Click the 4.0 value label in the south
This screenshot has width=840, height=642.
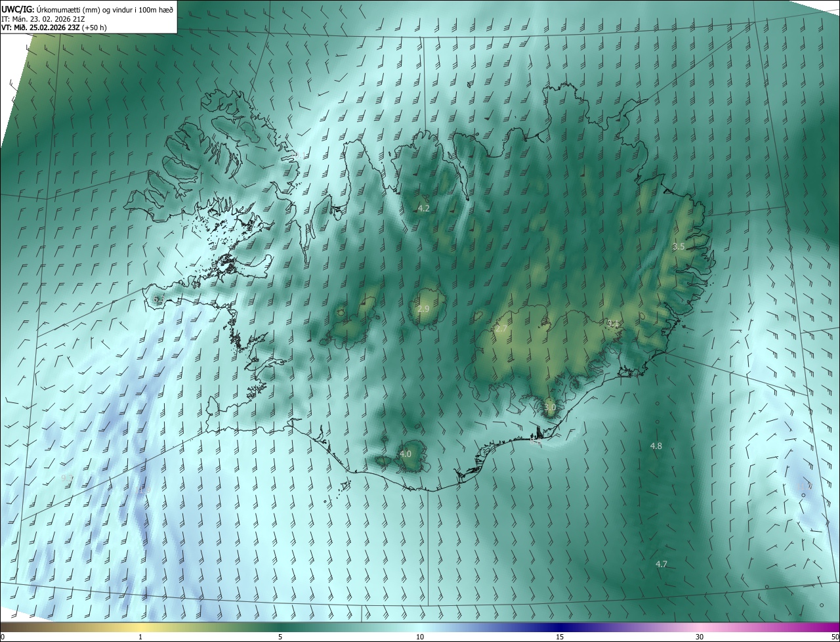tap(406, 454)
